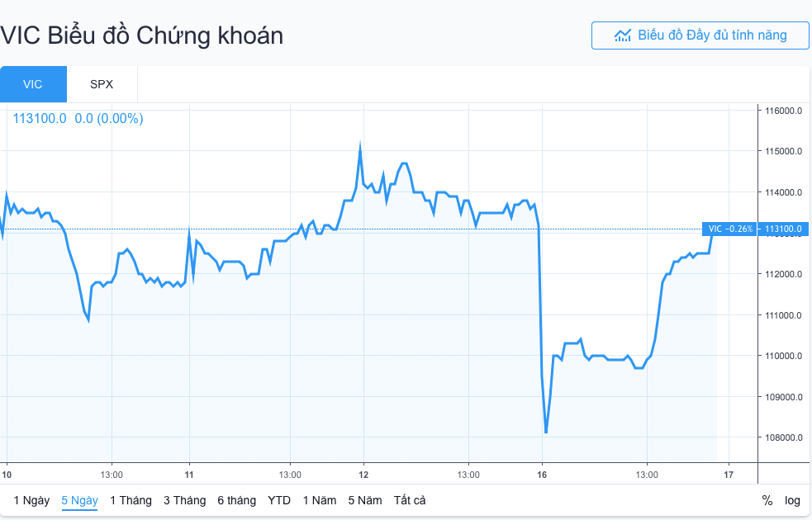Click the 12 date marker on time axis
This screenshot has height=520, width=812.
pos(363,475)
